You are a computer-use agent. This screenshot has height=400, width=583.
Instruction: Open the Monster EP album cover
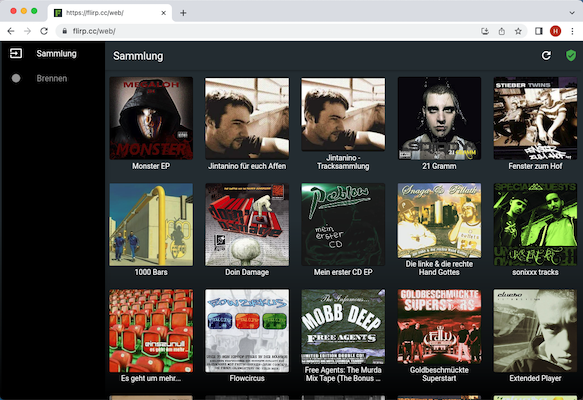click(x=151, y=118)
